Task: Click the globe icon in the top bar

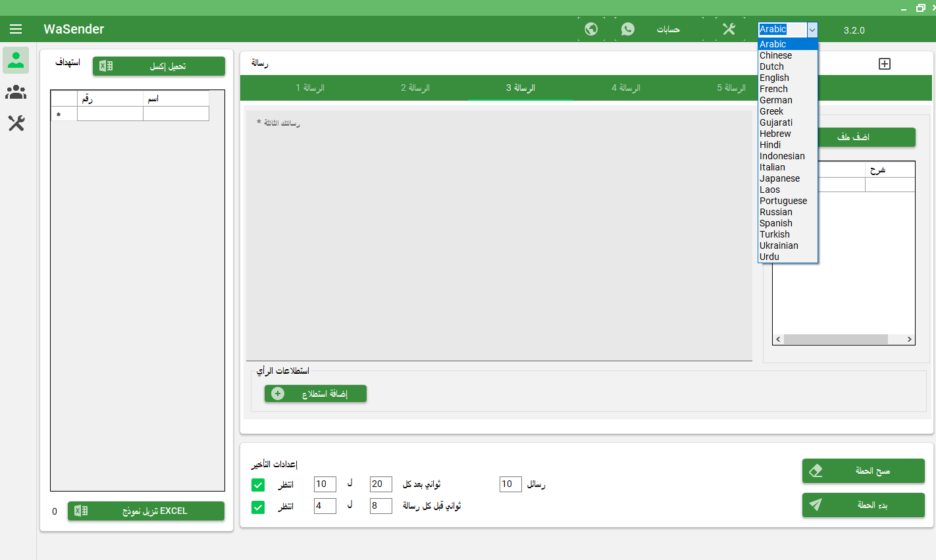Action: point(591,29)
